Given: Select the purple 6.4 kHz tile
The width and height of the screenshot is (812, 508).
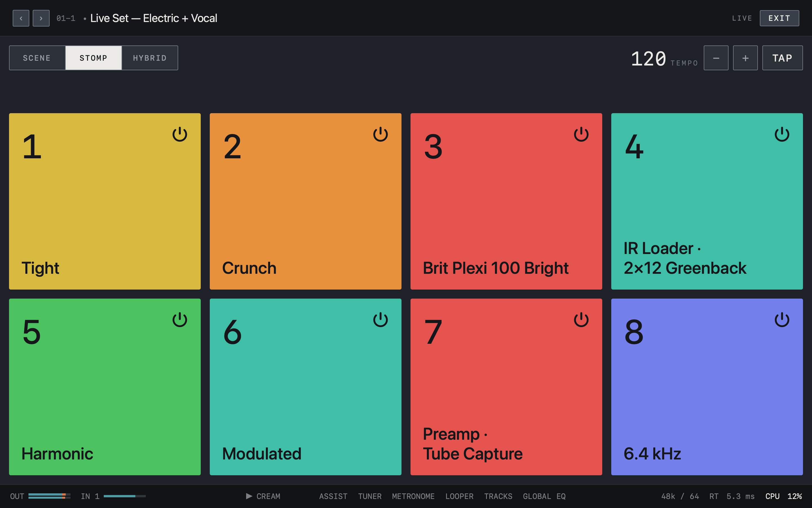Looking at the screenshot, I should coord(707,387).
